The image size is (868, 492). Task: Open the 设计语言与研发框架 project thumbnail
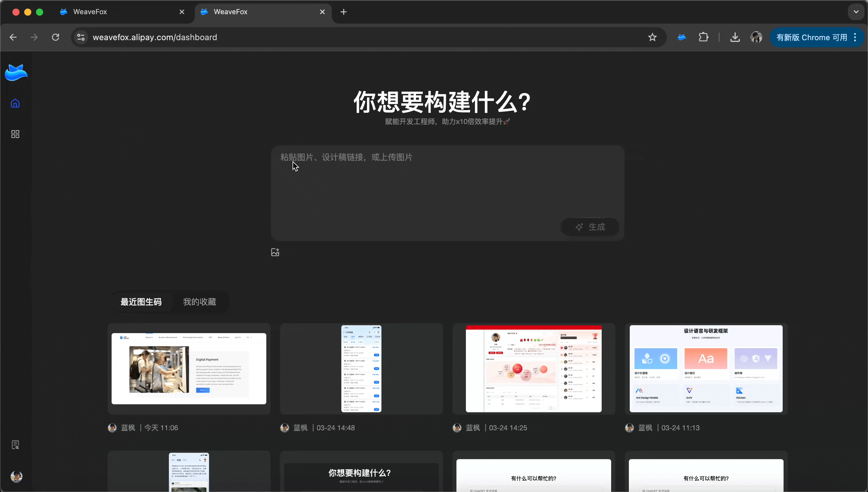pos(706,369)
